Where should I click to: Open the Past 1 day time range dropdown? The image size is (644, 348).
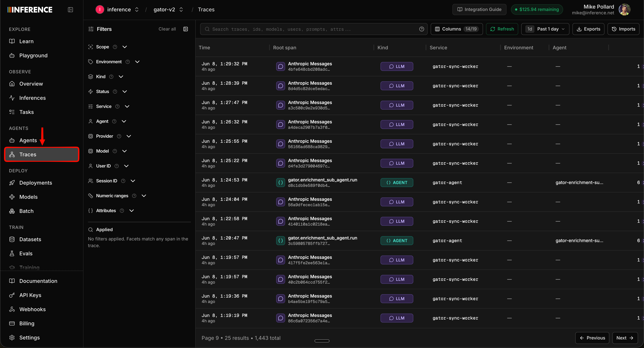pyautogui.click(x=545, y=29)
